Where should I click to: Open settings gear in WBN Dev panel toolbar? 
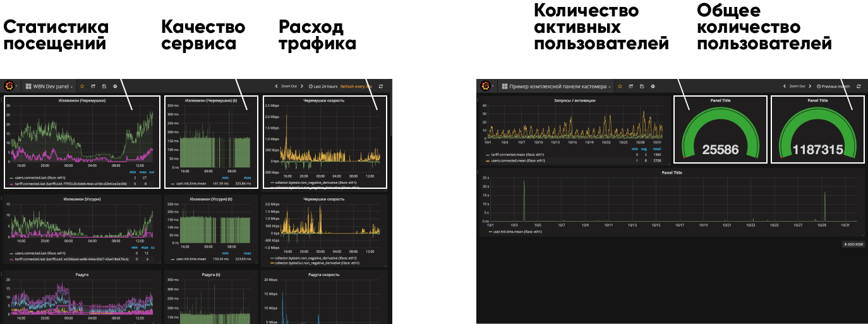click(x=114, y=86)
